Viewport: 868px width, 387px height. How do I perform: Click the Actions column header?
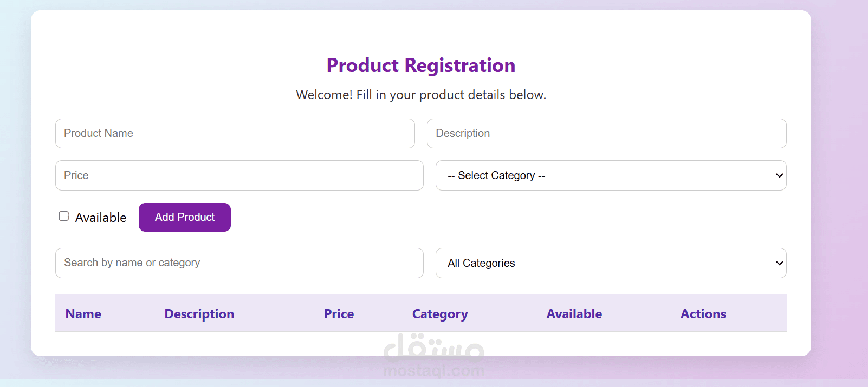(703, 314)
